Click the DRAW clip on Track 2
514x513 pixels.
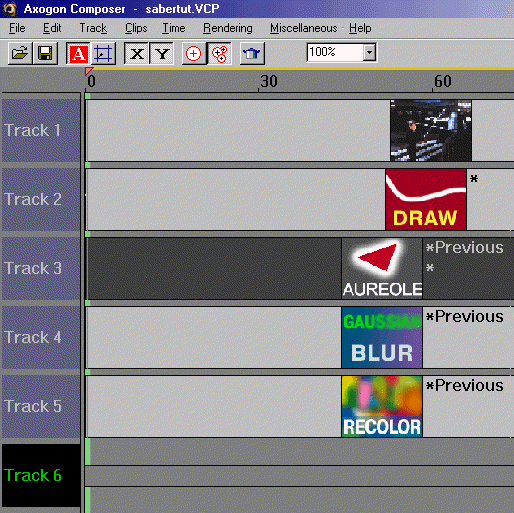(426, 199)
